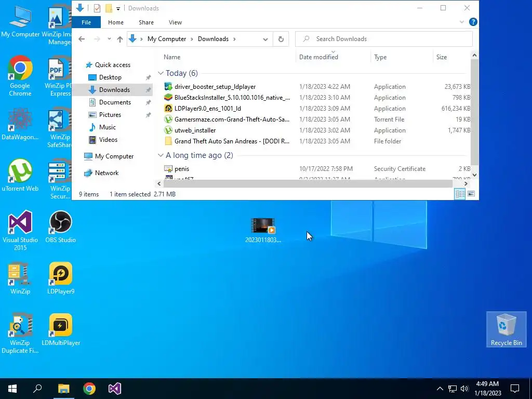Open the recent locations dropdown arrow
The height and width of the screenshot is (399, 532).
pyautogui.click(x=109, y=39)
